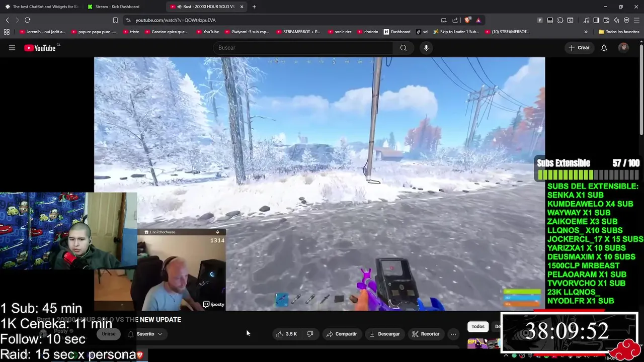Open the Brave Rewards triangle icon
This screenshot has height=362, width=644.
point(478,20)
